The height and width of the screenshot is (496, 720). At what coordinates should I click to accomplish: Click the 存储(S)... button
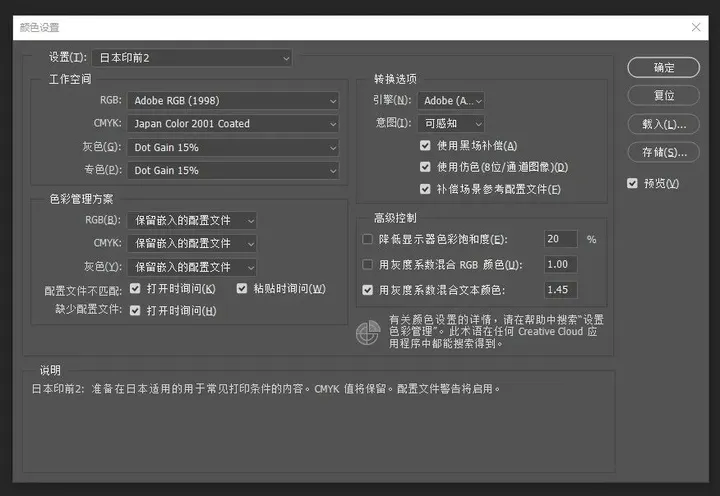(x=664, y=152)
